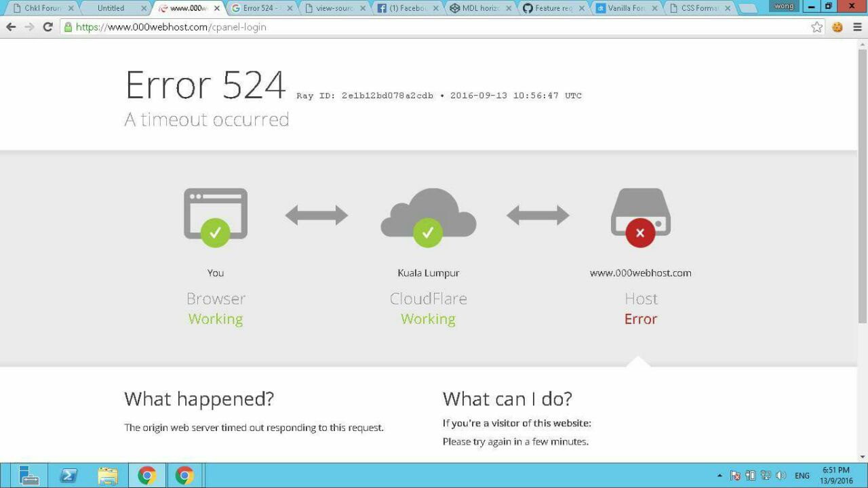The height and width of the screenshot is (488, 868).
Task: Click the 'What can I do?' heading
Action: (x=507, y=399)
